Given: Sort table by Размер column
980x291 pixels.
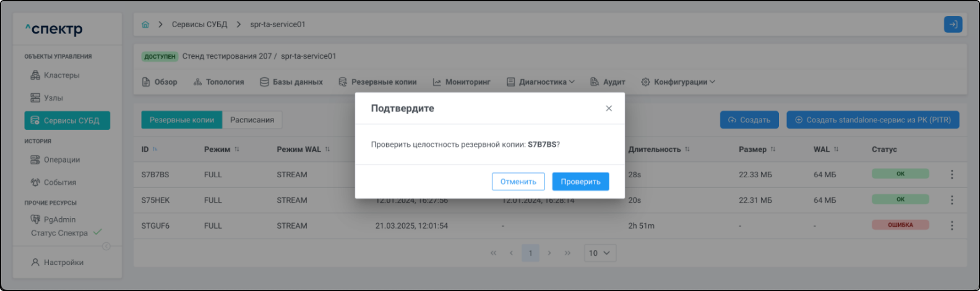Looking at the screenshot, I should 773,150.
